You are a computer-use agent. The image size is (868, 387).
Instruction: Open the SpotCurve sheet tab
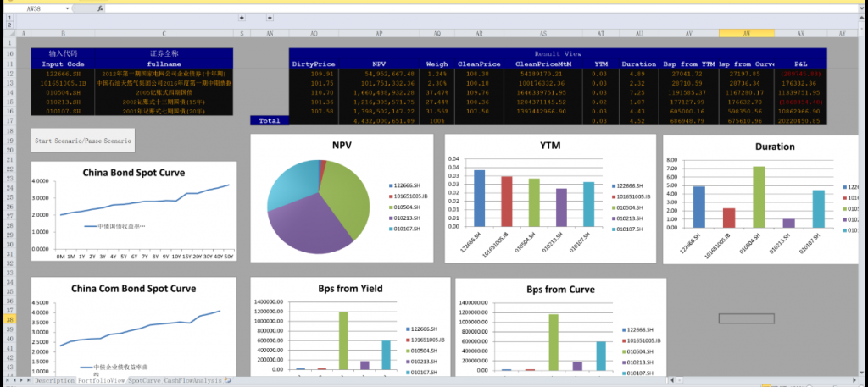click(144, 380)
